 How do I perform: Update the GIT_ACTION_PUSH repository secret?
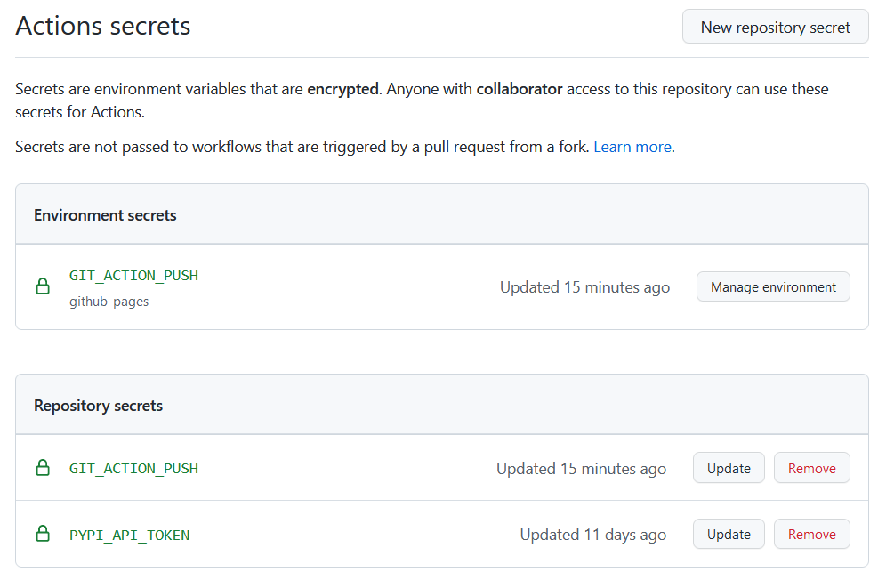tap(729, 468)
